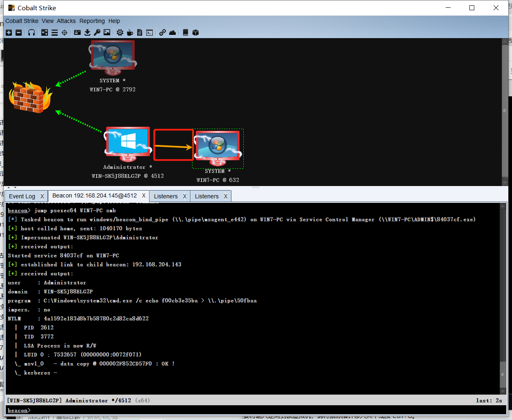Click the 'program : C:\Windows\system32\cmd.exe' line
Image resolution: width=512 pixels, height=420 pixels.
(132, 300)
